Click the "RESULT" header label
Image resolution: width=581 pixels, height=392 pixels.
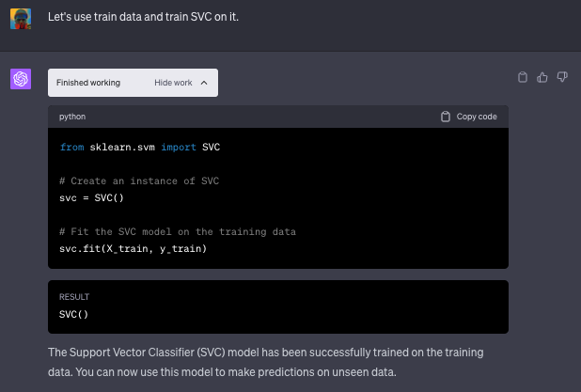click(x=73, y=296)
